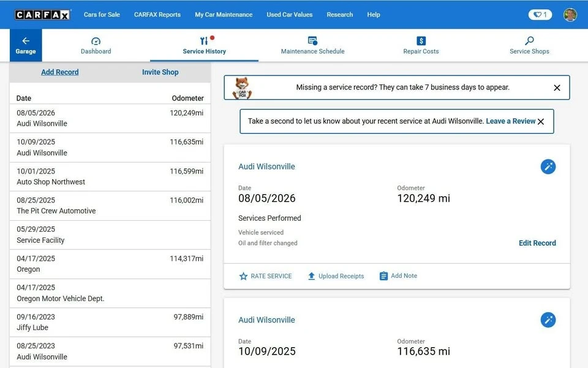Select the 08/25/2023 Audi Wilsonville row
The width and height of the screenshot is (588, 368).
[110, 351]
